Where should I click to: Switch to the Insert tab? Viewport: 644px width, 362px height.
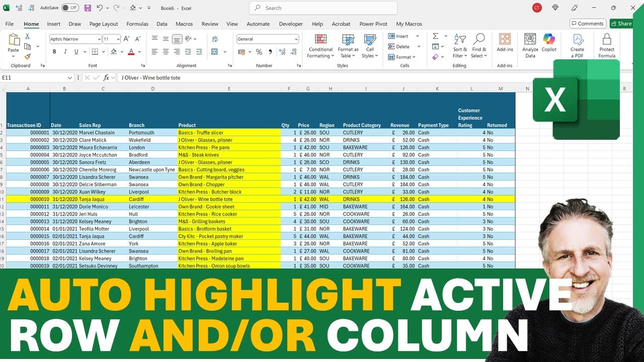click(x=54, y=24)
